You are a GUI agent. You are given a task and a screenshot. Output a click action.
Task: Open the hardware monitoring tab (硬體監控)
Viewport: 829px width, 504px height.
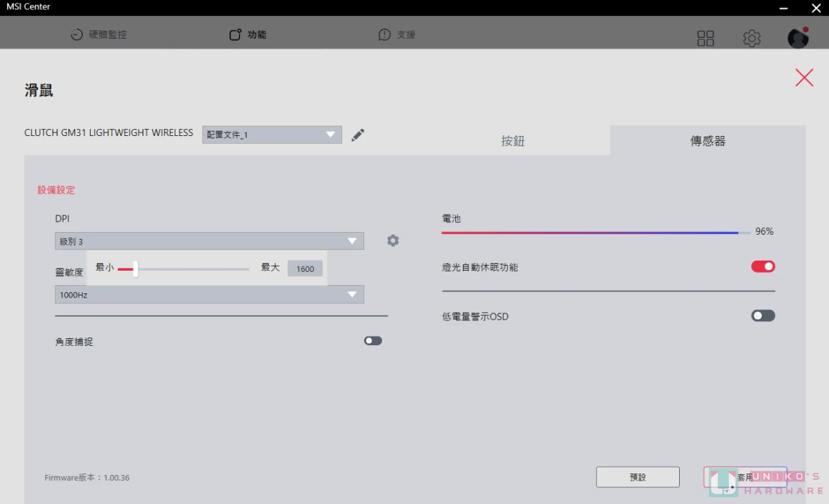99,35
